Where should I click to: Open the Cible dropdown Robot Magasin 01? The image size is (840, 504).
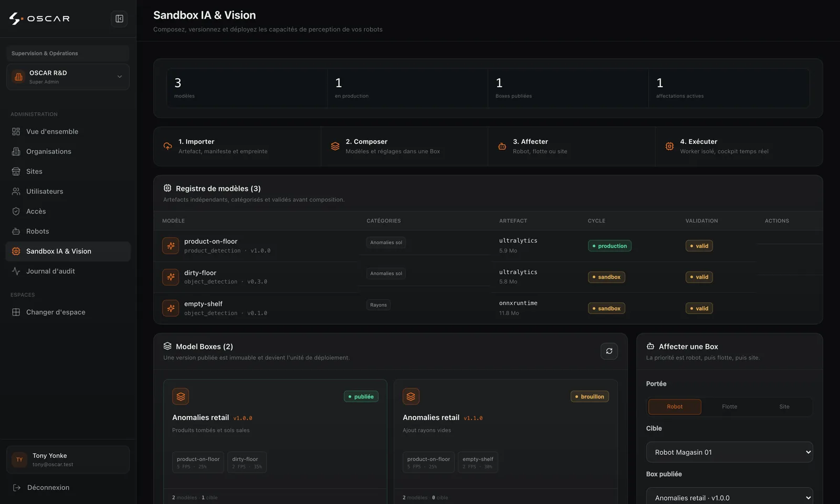click(729, 452)
